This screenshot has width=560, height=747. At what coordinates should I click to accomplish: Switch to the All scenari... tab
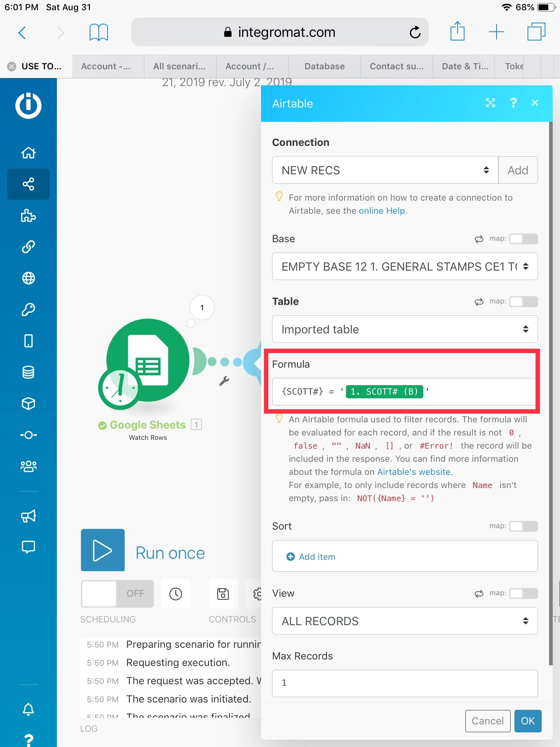(180, 66)
